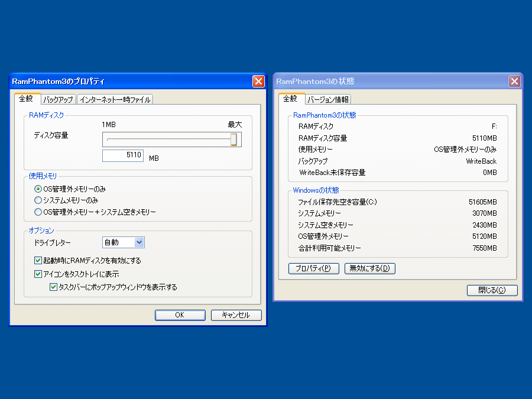Click the プロパティ(P) button
Image resolution: width=532 pixels, height=399 pixels.
[x=313, y=268]
